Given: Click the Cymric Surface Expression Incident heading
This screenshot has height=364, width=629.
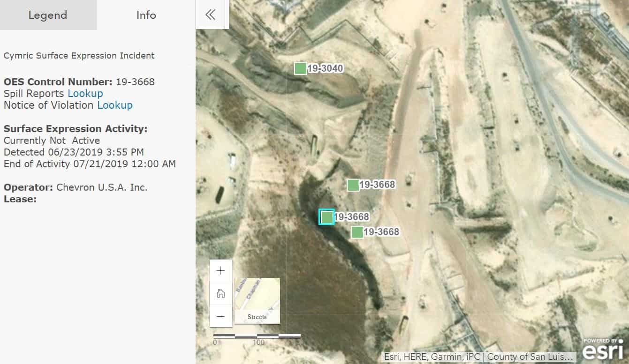Looking at the screenshot, I should pyautogui.click(x=79, y=55).
